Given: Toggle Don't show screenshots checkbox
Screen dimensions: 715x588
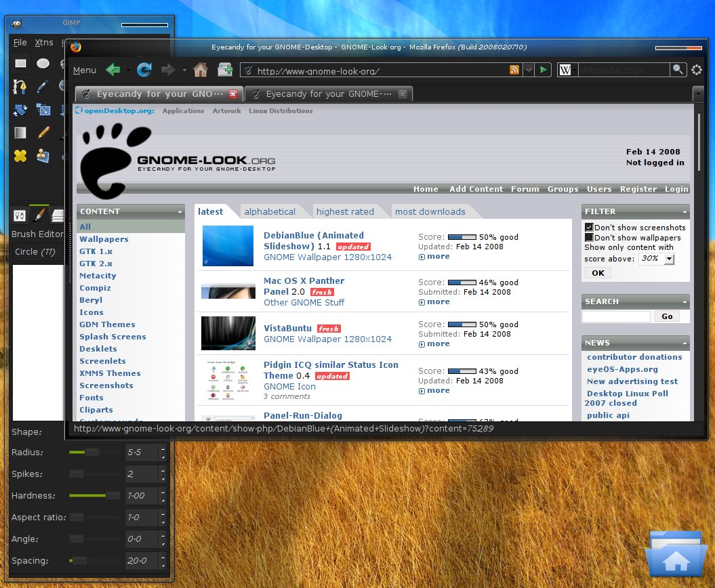Looking at the screenshot, I should (589, 227).
